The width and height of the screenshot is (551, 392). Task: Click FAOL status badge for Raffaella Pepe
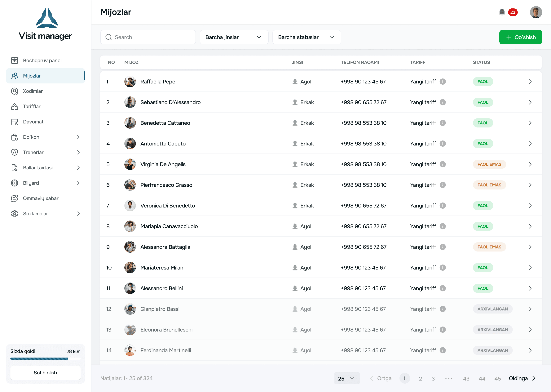click(x=483, y=82)
